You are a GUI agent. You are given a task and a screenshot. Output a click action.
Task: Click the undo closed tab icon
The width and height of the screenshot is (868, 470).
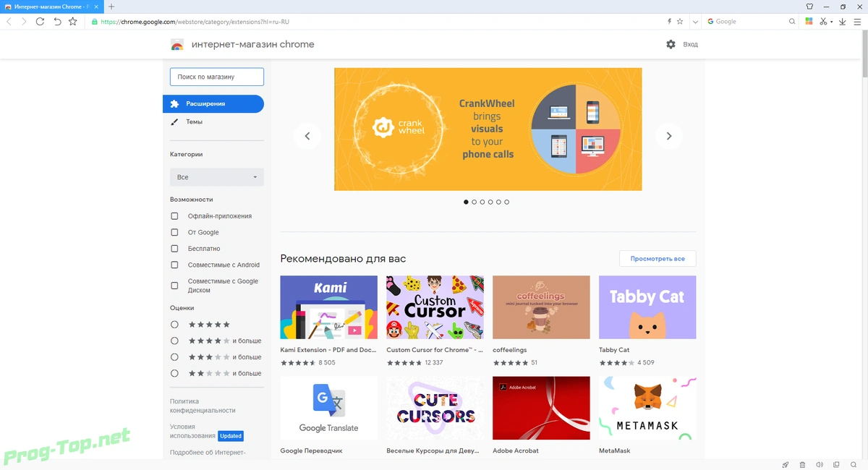click(57, 22)
